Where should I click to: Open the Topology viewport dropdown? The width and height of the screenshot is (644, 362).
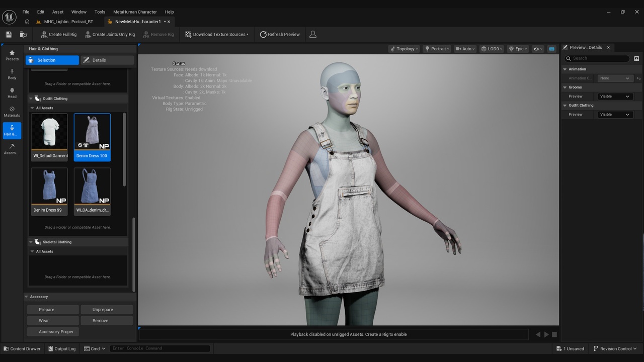[x=404, y=49]
